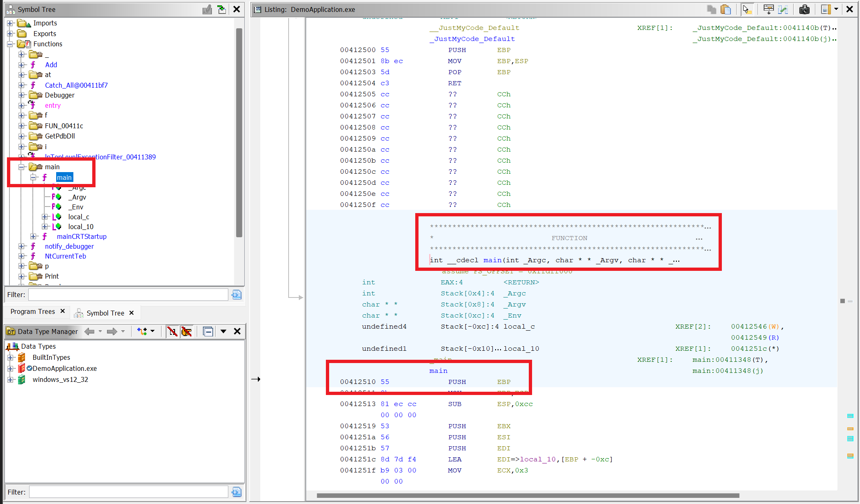Click the snapshot camera icon in Listing
This screenshot has height=504, width=860.
coord(804,9)
